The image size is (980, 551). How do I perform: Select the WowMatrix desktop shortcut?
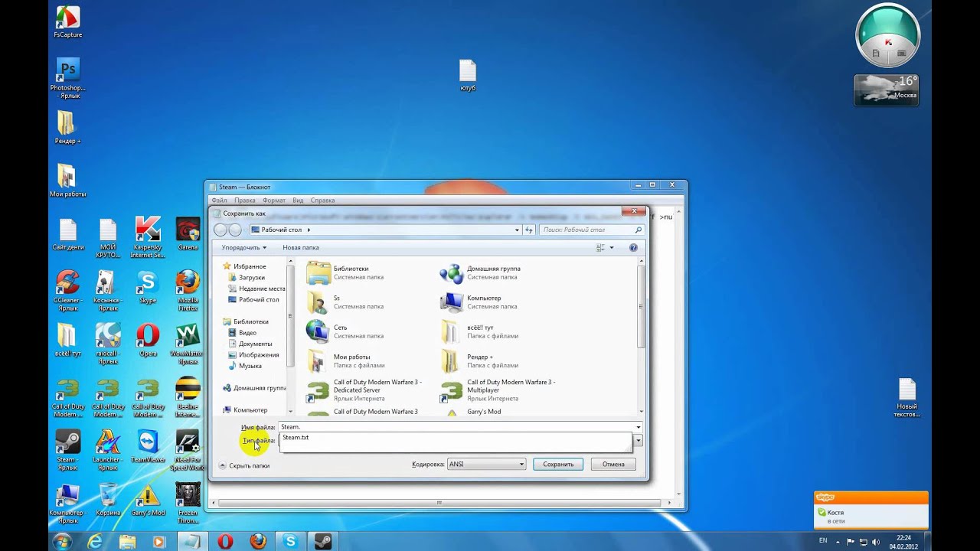click(188, 344)
